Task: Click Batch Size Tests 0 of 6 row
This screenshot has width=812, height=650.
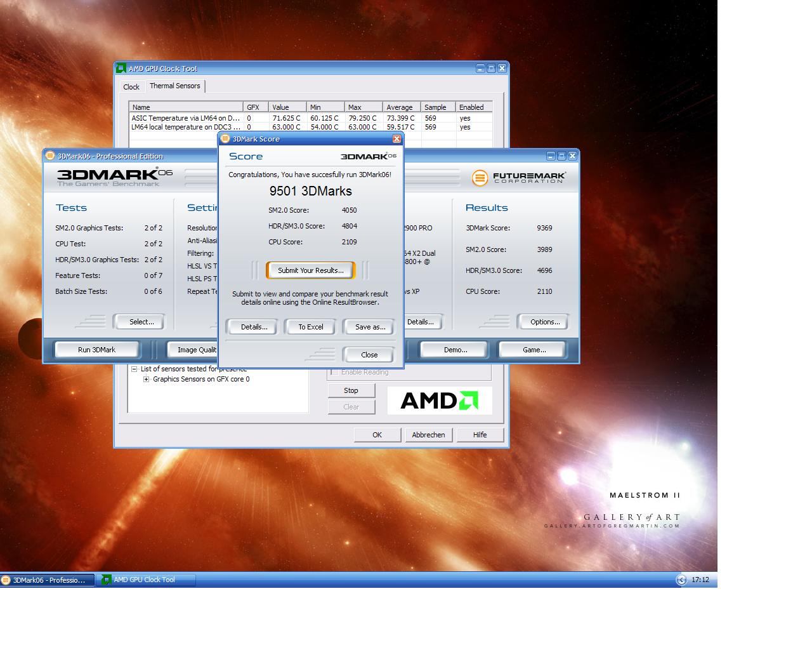Action: pyautogui.click(x=108, y=291)
